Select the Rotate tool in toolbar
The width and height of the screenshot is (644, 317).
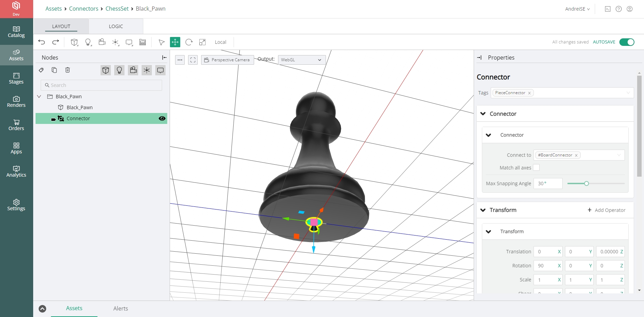click(189, 42)
